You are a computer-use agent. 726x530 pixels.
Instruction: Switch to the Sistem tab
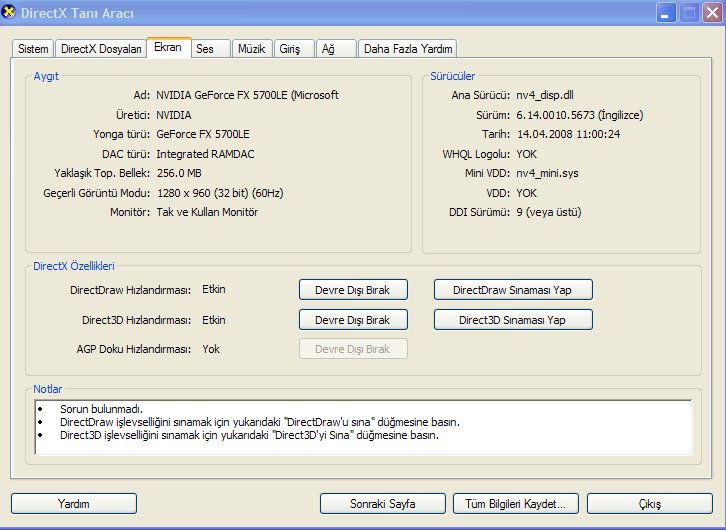pyautogui.click(x=33, y=49)
